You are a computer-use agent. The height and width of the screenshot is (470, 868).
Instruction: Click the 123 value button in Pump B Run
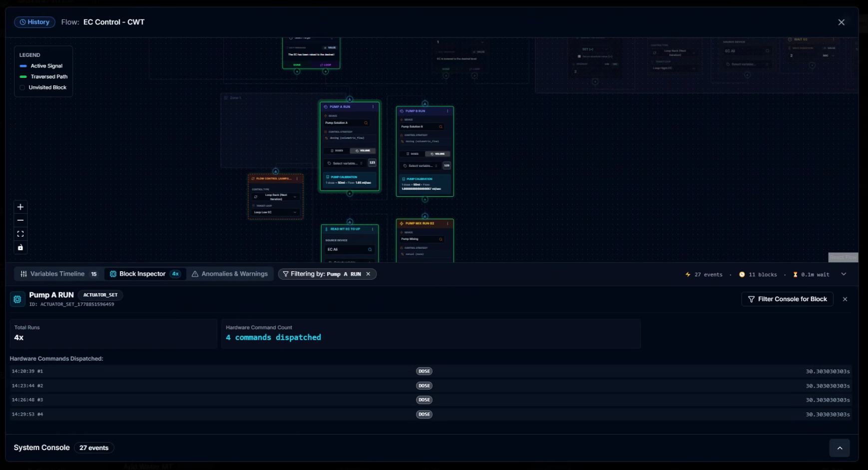pos(446,165)
